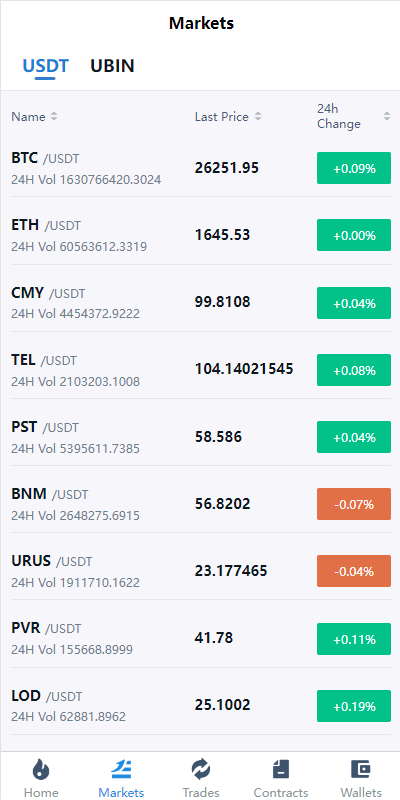Sort by Last Price arrows icon
The height and width of the screenshot is (800, 400).
click(258, 117)
